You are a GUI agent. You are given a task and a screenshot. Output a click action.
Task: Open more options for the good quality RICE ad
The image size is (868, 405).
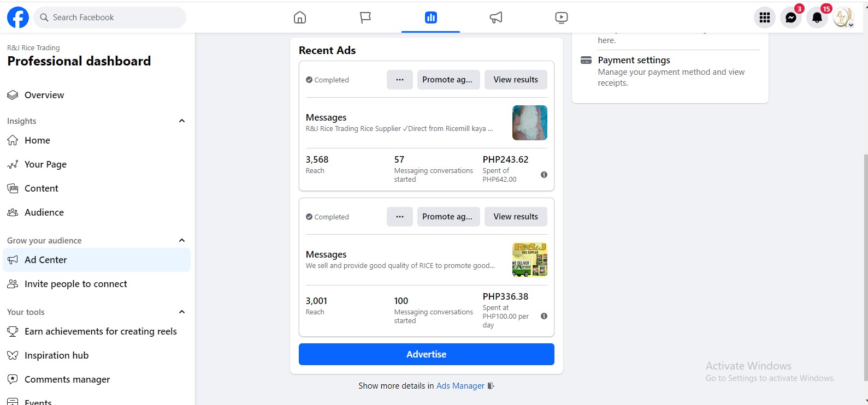tap(400, 217)
